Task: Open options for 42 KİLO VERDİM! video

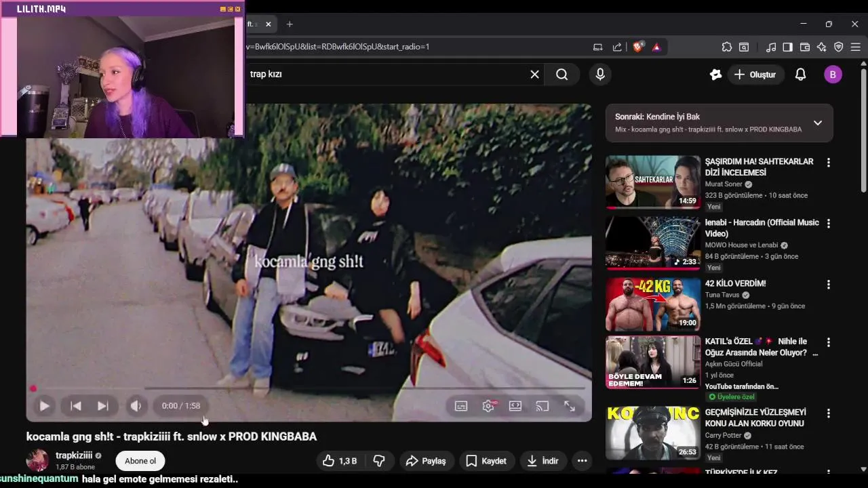Action: [x=828, y=285]
